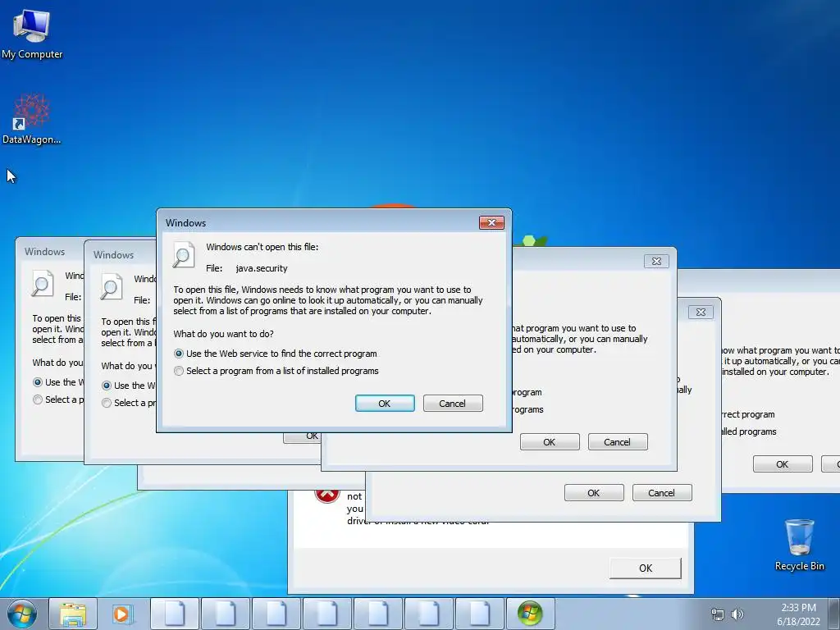Click 'What do you want to do?' text
Viewport: 840px width, 630px height.
tap(223, 334)
